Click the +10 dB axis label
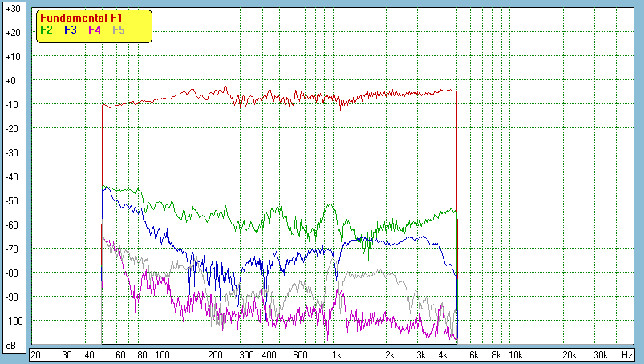 (13, 57)
